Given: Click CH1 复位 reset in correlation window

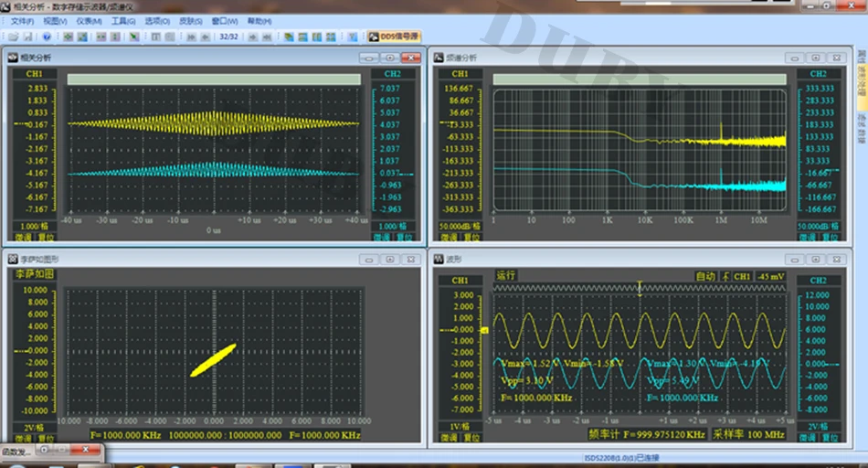Looking at the screenshot, I should pyautogui.click(x=46, y=237).
